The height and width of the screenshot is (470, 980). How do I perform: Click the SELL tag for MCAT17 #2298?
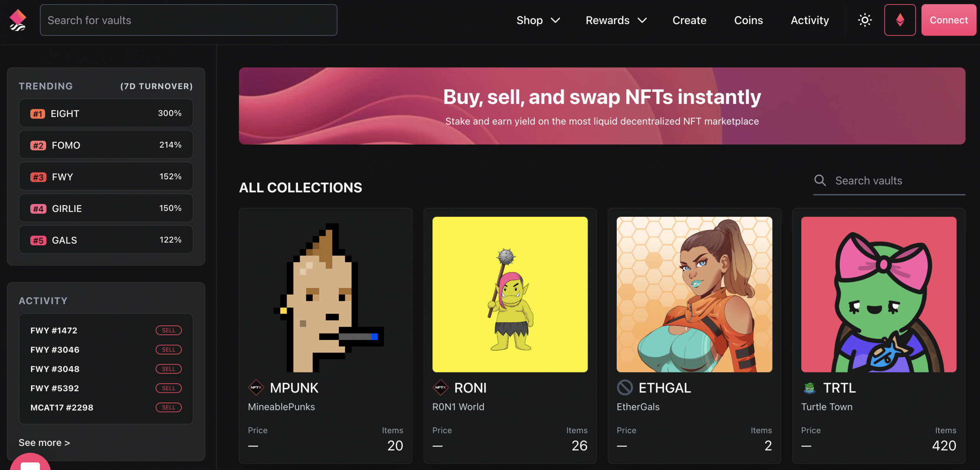coord(168,408)
